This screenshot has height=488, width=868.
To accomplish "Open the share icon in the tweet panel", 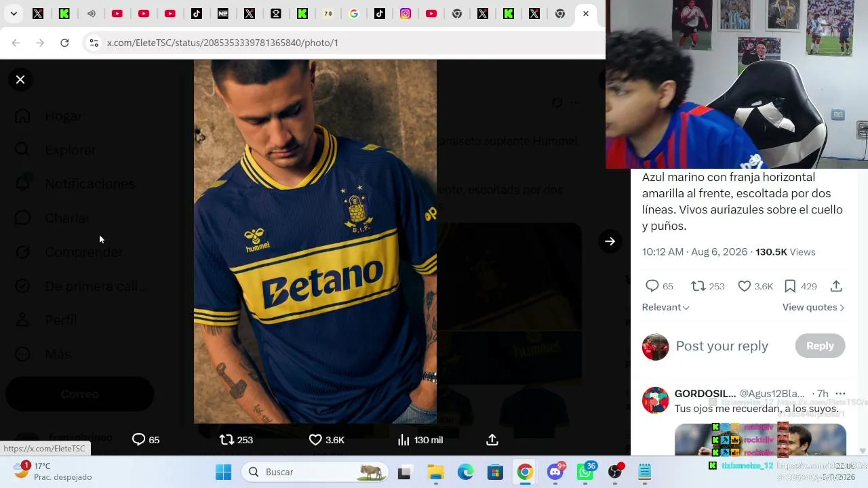I will pyautogui.click(x=836, y=286).
